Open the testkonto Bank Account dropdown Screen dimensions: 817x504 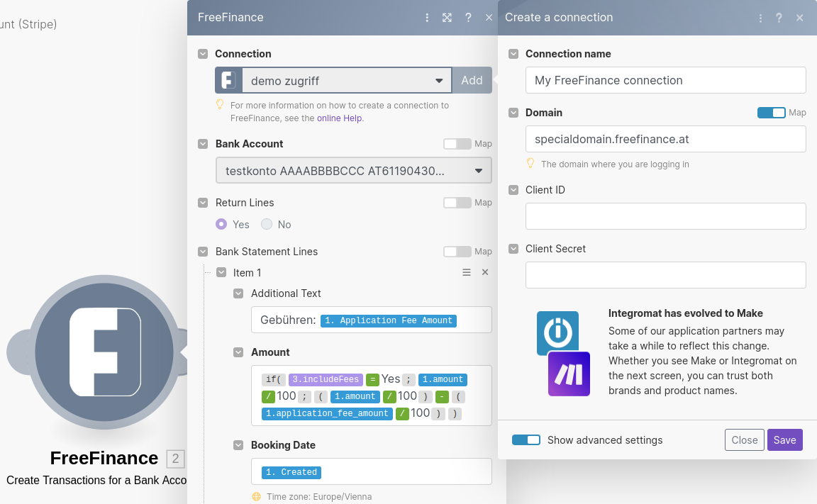point(353,171)
